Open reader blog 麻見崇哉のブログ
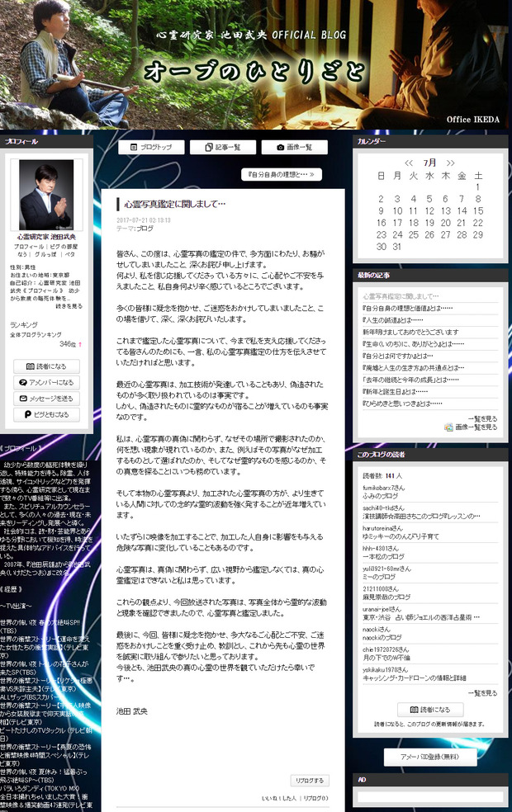 (386, 597)
